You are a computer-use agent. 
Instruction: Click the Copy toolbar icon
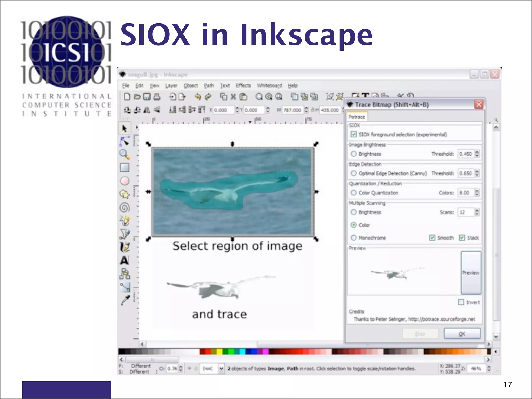click(x=223, y=97)
